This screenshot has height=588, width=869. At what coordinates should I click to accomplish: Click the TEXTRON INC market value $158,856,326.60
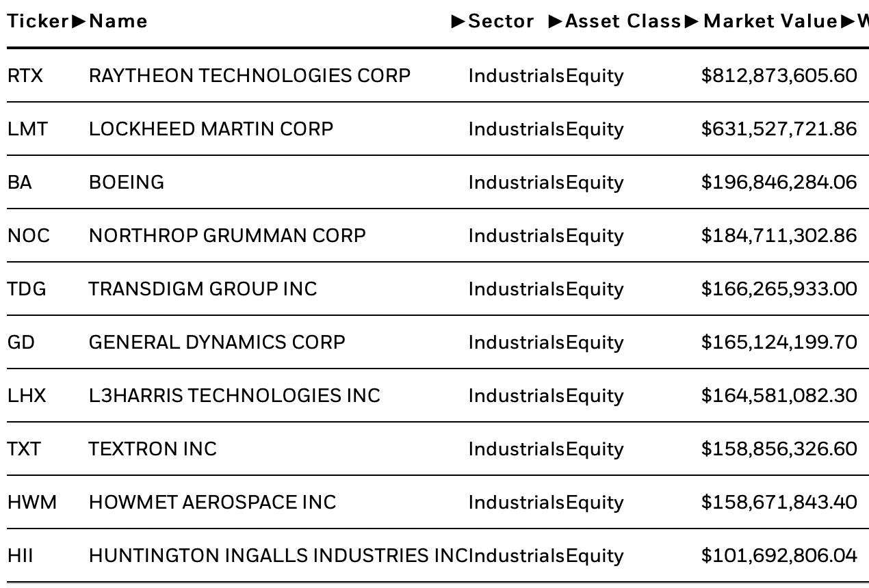(779, 449)
